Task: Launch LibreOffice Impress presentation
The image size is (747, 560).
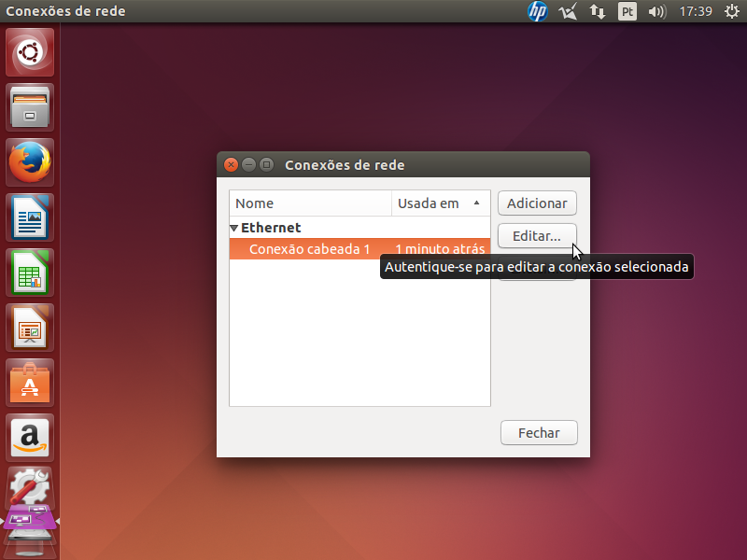Action: point(30,328)
